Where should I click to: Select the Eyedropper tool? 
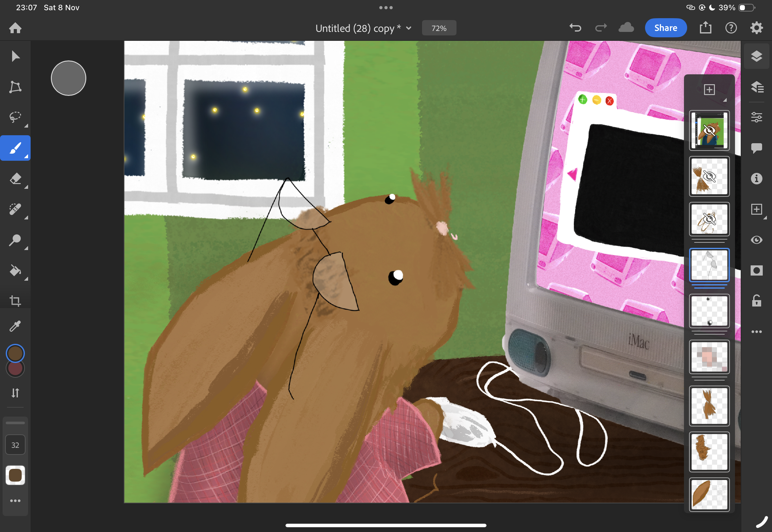click(x=15, y=326)
